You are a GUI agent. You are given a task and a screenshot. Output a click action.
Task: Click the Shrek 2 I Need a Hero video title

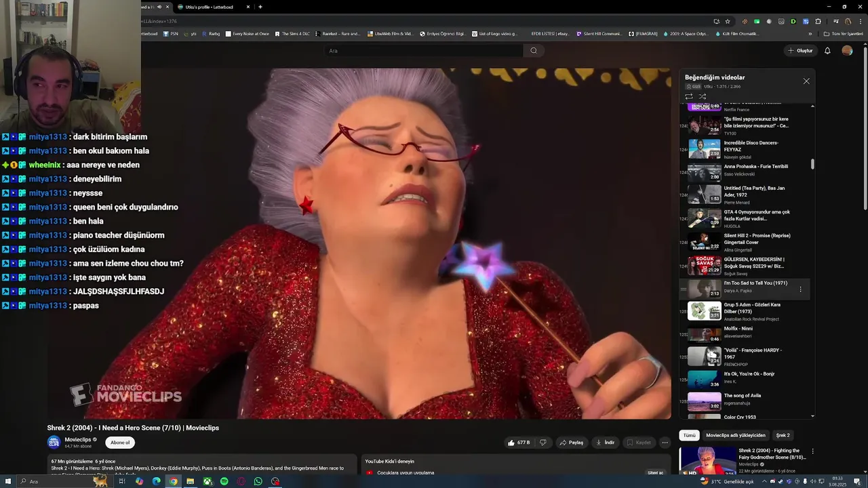pos(133,428)
